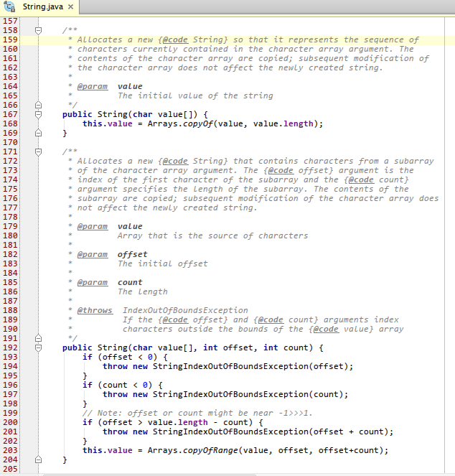Select the String.java editor tab

39,7
